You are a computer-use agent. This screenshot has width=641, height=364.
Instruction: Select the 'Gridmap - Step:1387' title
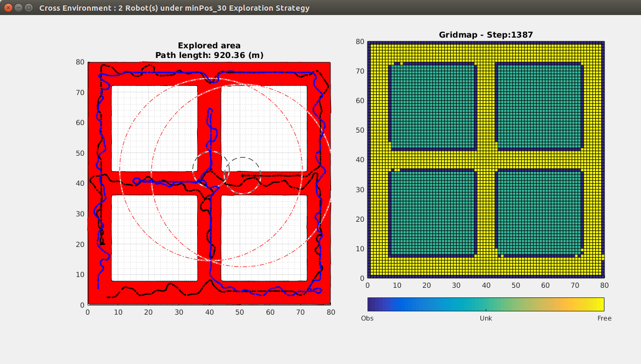[486, 35]
